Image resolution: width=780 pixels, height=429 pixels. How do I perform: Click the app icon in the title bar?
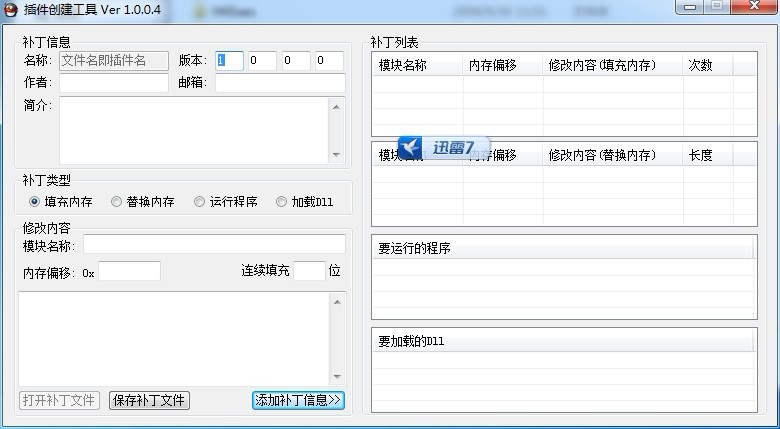(x=11, y=9)
